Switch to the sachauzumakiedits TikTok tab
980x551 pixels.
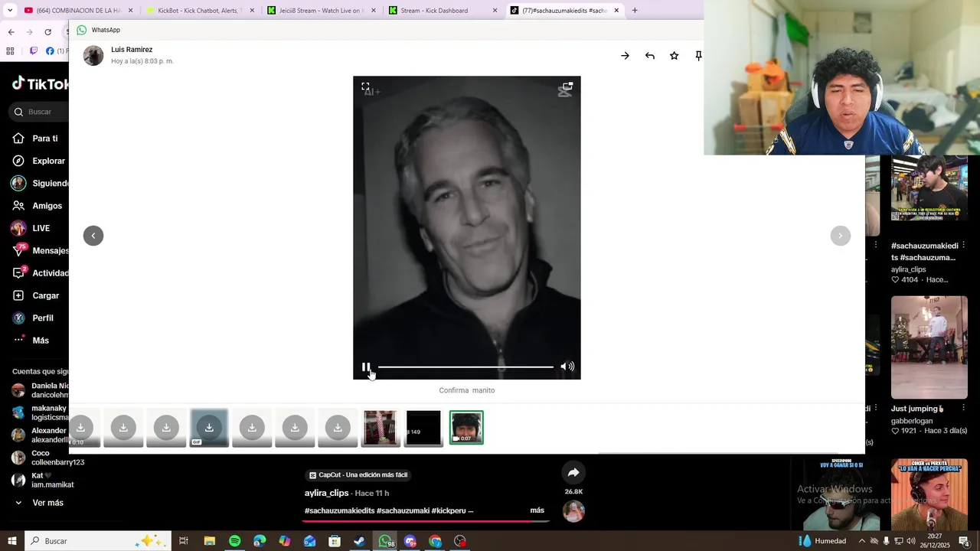click(563, 11)
